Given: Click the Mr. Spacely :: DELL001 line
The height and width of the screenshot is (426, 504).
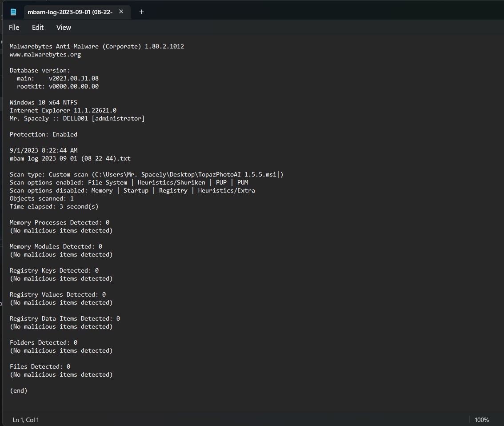Looking at the screenshot, I should pyautogui.click(x=77, y=118).
